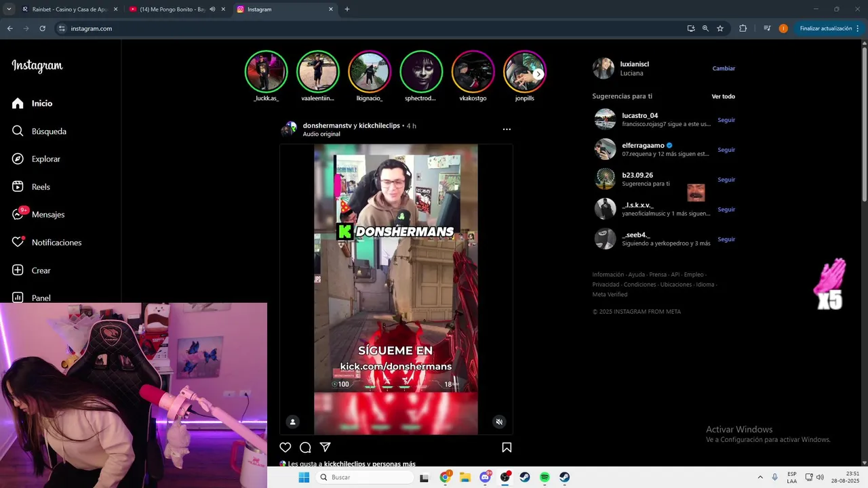View lkignacio_ story
Image resolution: width=868 pixels, height=488 pixels.
point(370,72)
